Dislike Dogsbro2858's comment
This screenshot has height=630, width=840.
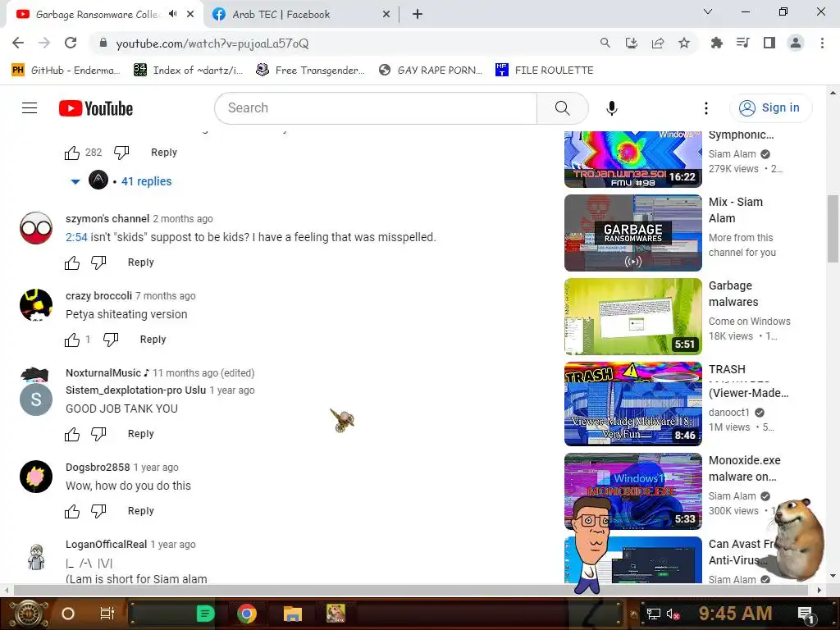click(x=98, y=511)
